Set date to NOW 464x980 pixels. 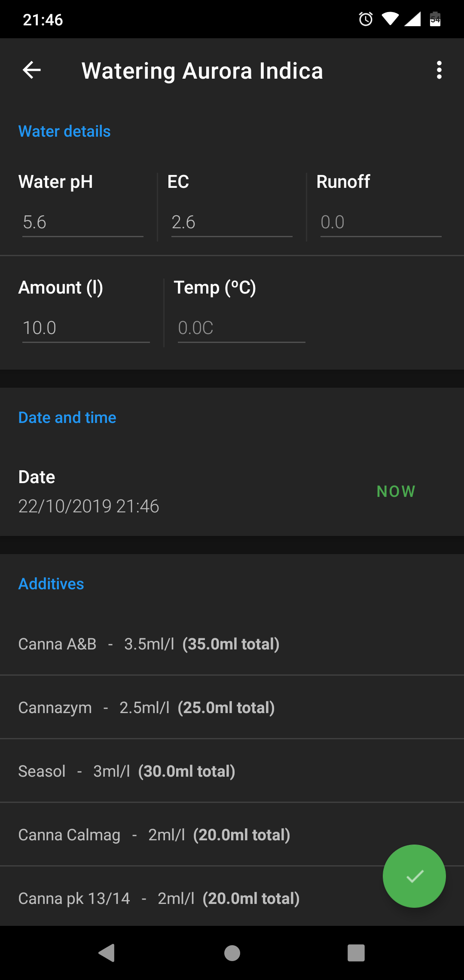click(x=396, y=491)
